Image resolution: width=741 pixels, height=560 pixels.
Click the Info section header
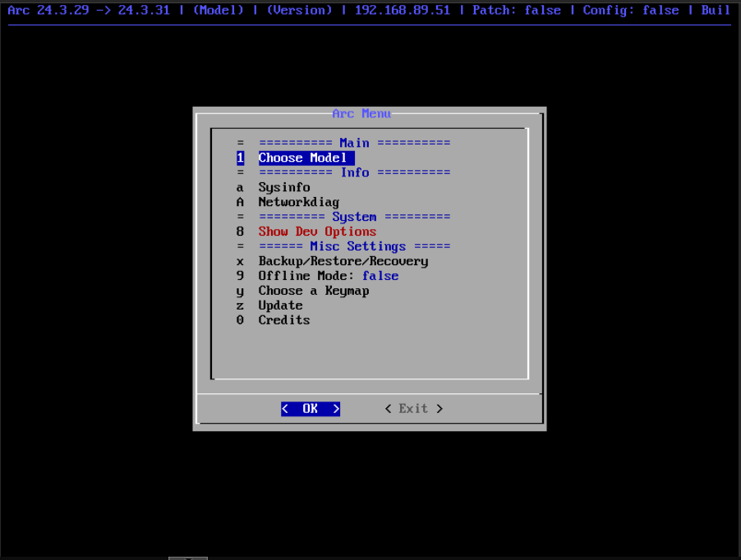coord(354,172)
